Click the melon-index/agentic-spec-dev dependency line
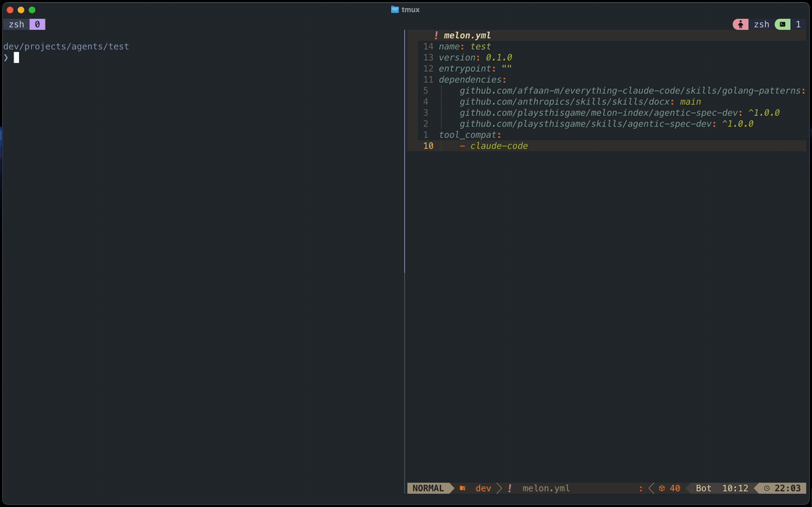Viewport: 812px width, 507px height. click(619, 112)
